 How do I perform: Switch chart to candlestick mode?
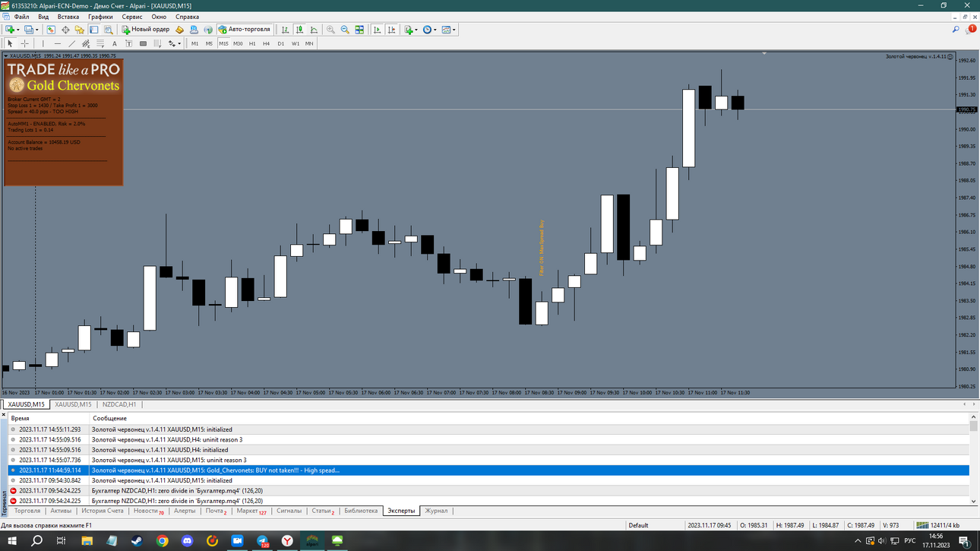coord(299,30)
